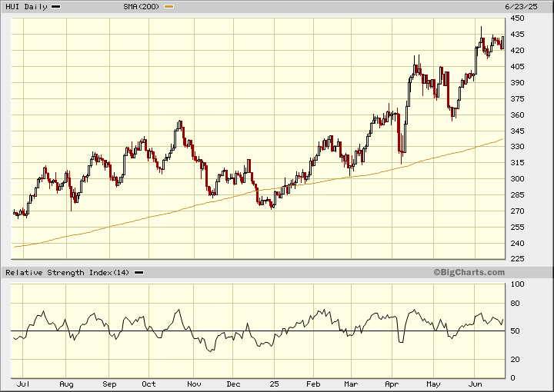The image size is (554, 392).
Task: Click the "HUI Daily" chart title
Action: pyautogui.click(x=26, y=7)
